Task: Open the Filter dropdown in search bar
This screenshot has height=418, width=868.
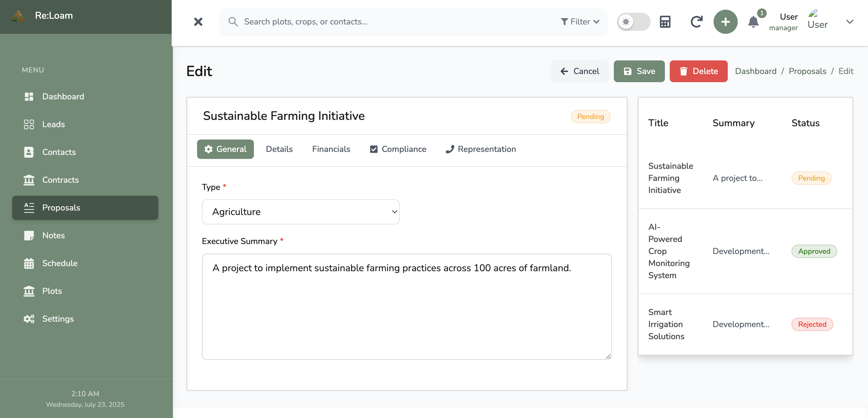Action: (580, 22)
